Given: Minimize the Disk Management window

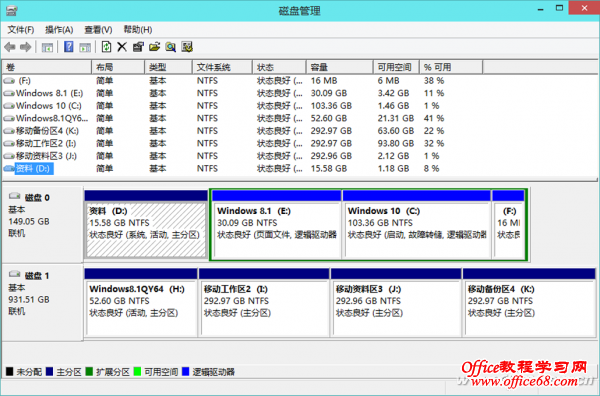Looking at the screenshot, I should click(541, 9).
